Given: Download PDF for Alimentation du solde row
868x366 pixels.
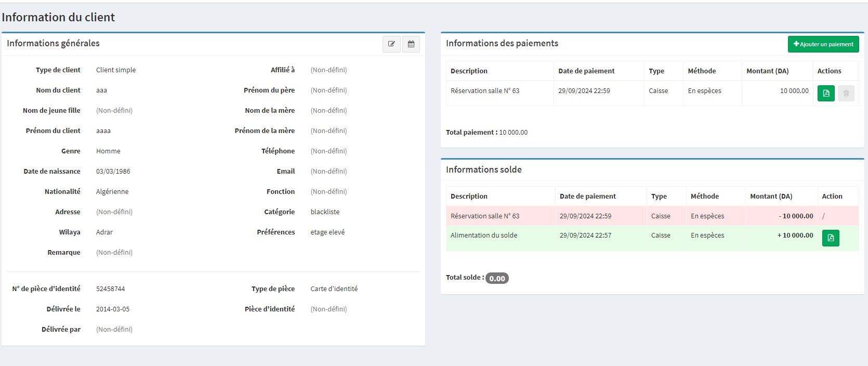Looking at the screenshot, I should tap(831, 238).
